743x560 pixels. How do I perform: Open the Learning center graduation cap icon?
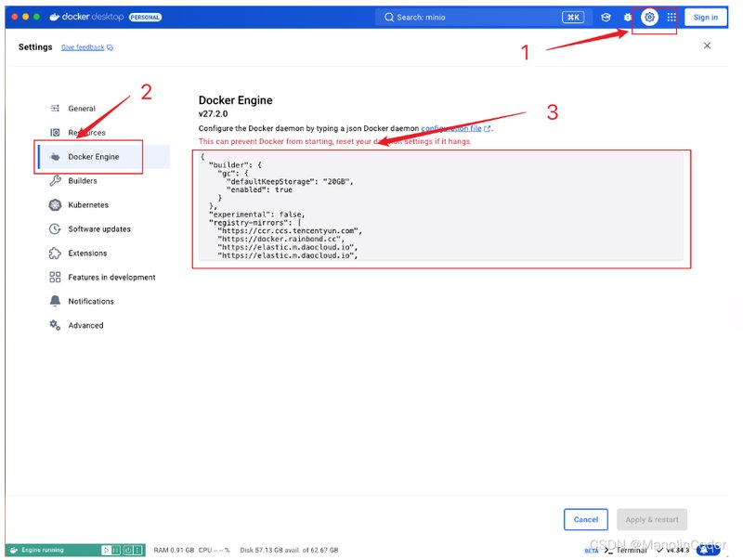pyautogui.click(x=606, y=18)
